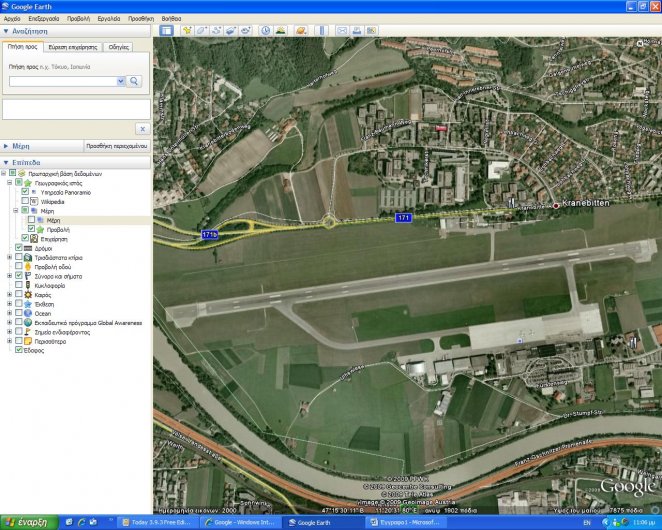Switch to the Οδηγίες directions tab
The width and height of the screenshot is (662, 530).
click(118, 47)
